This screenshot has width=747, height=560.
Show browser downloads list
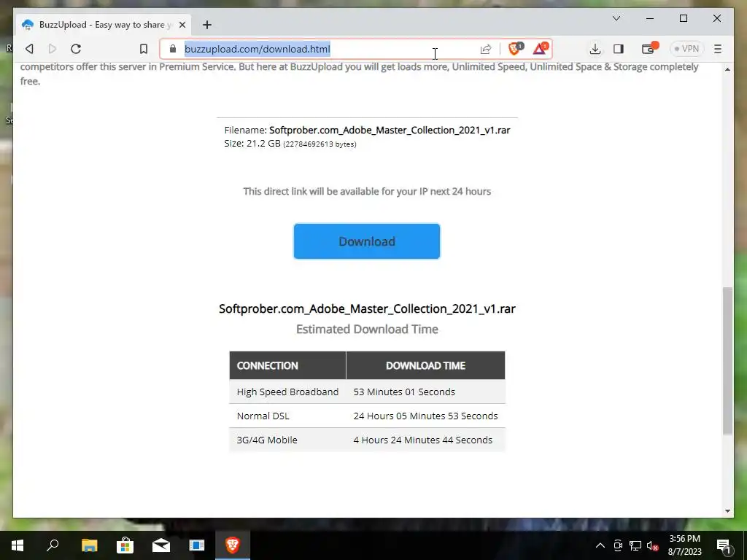pyautogui.click(x=595, y=49)
